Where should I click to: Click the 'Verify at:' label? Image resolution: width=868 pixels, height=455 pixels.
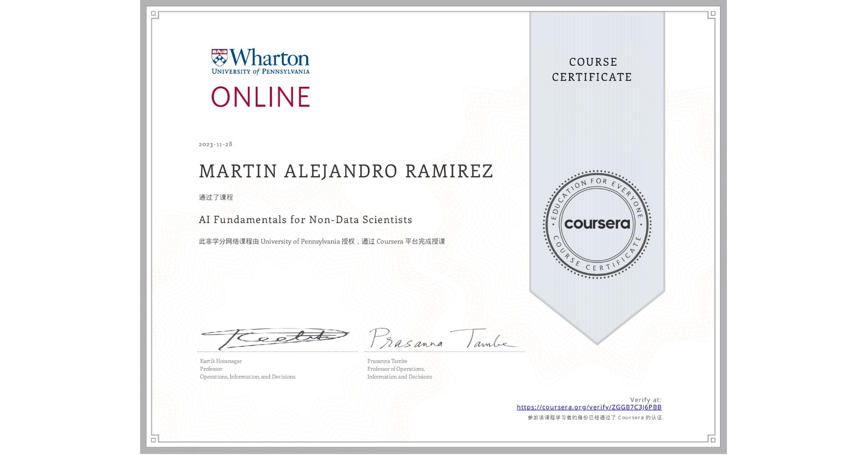(646, 400)
